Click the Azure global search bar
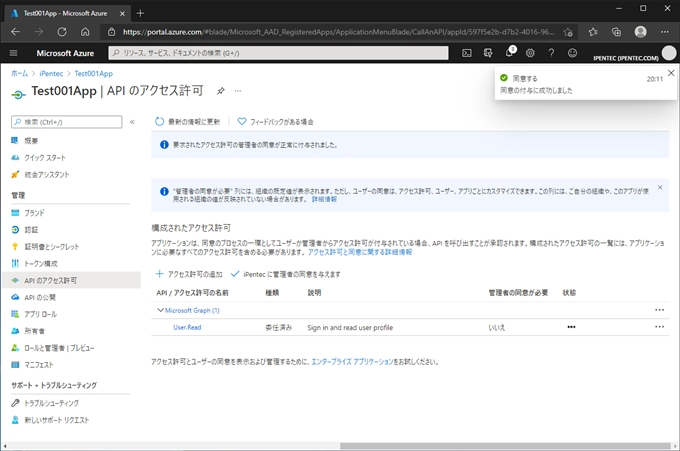 point(278,53)
